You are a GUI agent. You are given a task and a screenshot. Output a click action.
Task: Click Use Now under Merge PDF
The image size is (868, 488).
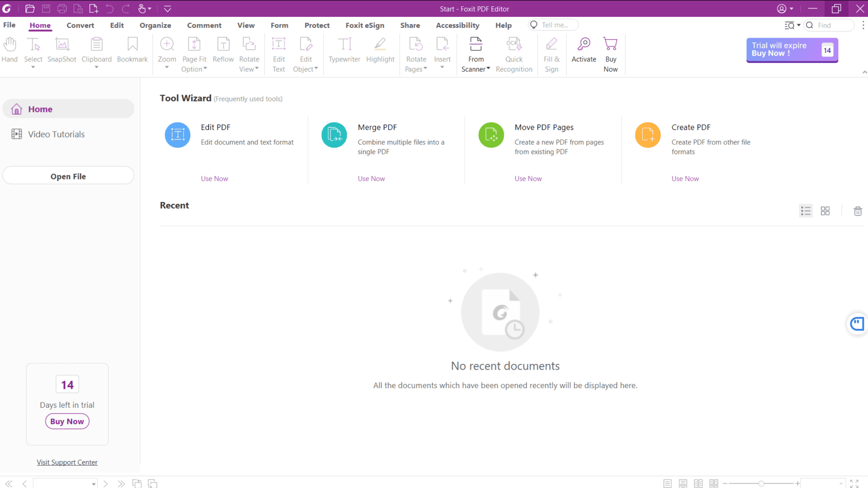pos(371,179)
